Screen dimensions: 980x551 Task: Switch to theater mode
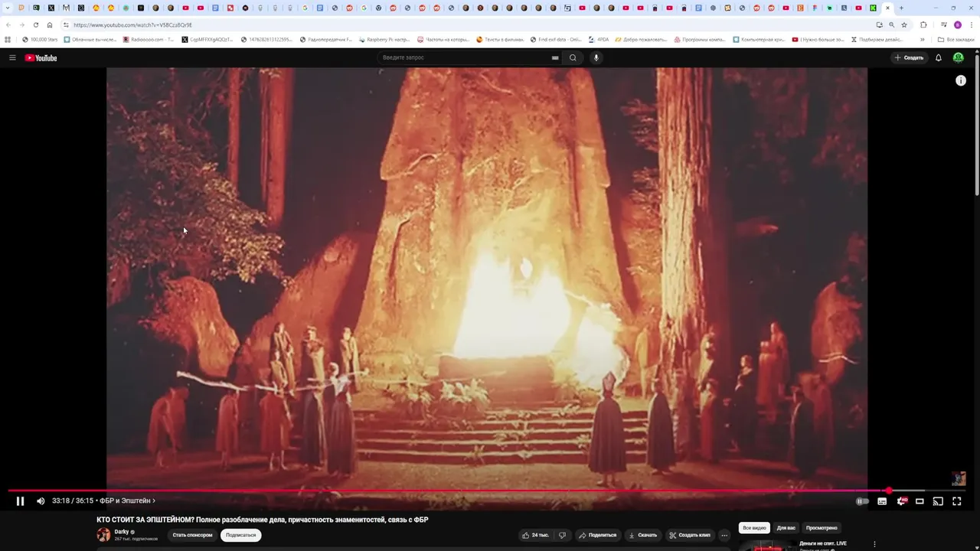point(920,501)
